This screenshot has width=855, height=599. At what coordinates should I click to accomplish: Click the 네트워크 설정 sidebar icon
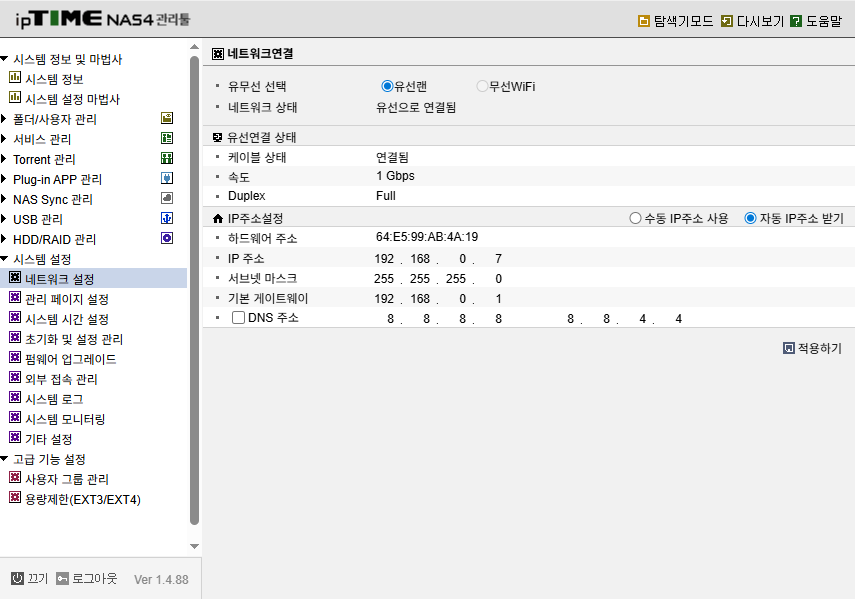pos(15,277)
